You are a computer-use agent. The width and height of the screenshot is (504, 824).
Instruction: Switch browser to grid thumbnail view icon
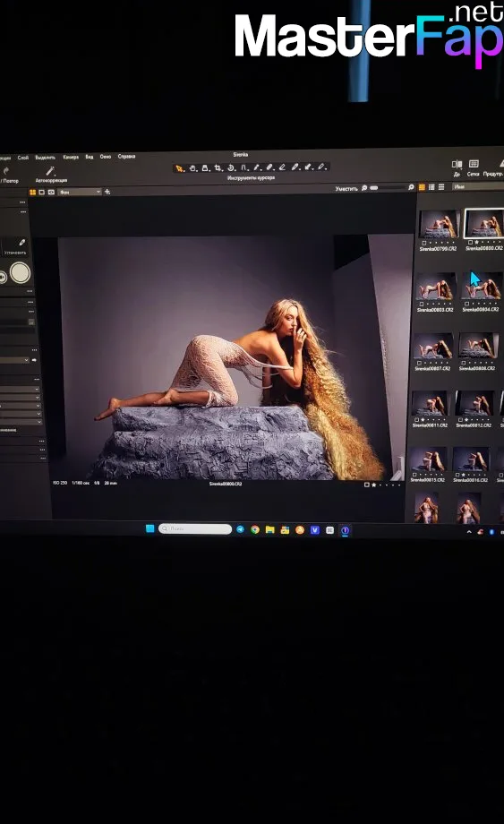pyautogui.click(x=422, y=187)
